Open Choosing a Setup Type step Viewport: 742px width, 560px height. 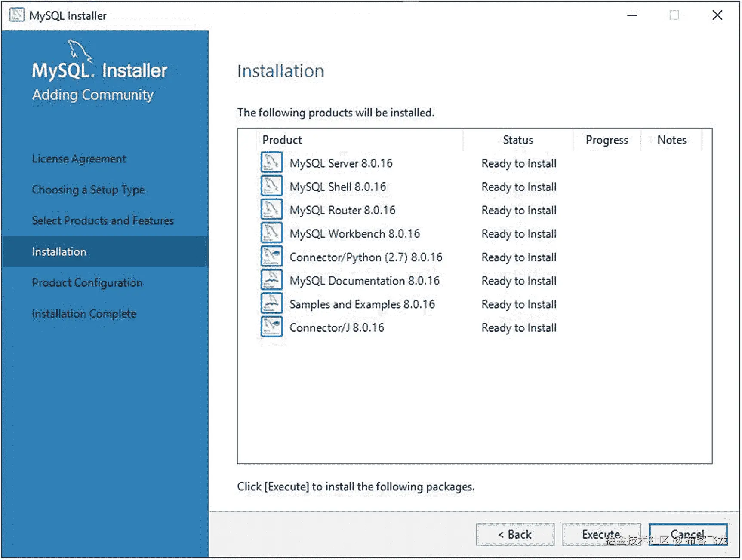coord(89,190)
